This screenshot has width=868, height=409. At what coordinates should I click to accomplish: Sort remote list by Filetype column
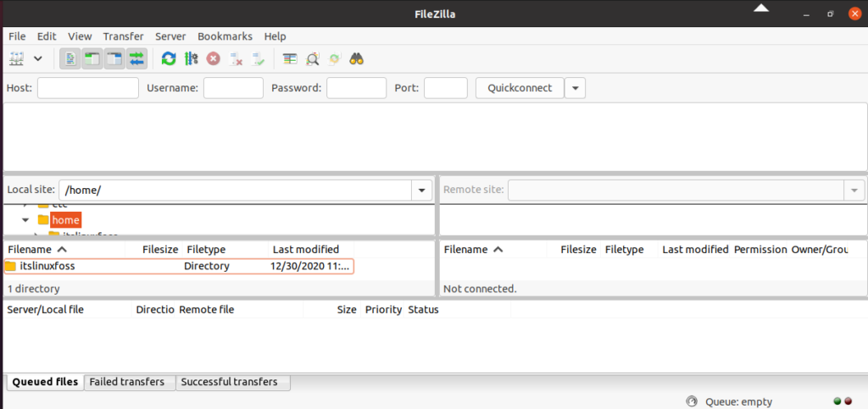[x=631, y=249]
